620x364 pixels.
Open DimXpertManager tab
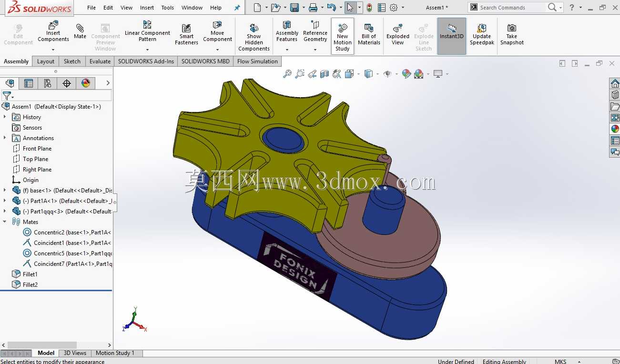click(x=67, y=83)
